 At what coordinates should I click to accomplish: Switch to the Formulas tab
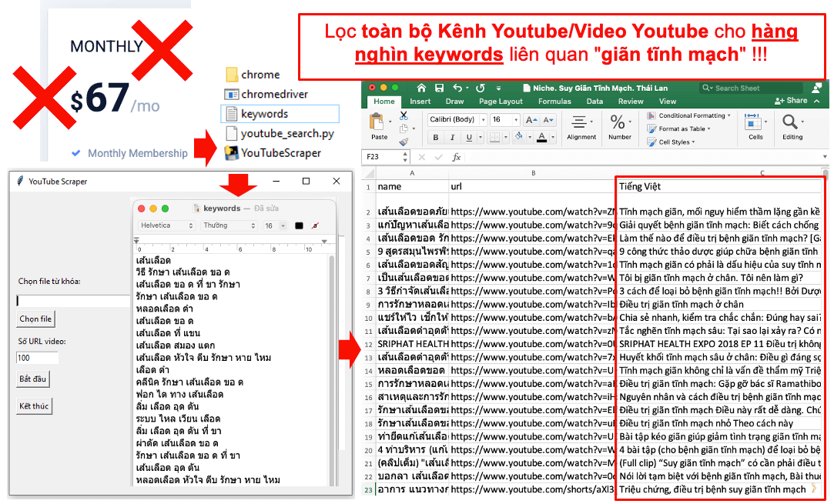pyautogui.click(x=554, y=102)
